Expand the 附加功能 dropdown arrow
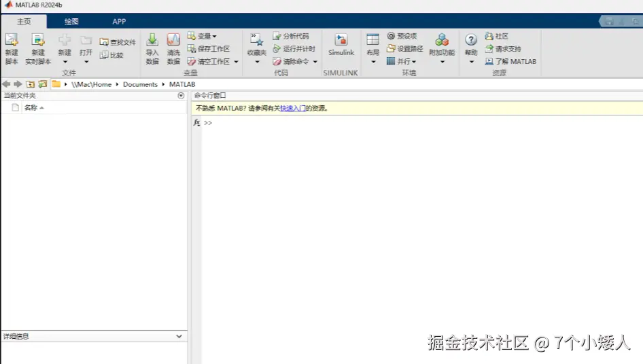The height and width of the screenshot is (364, 643). 442,62
